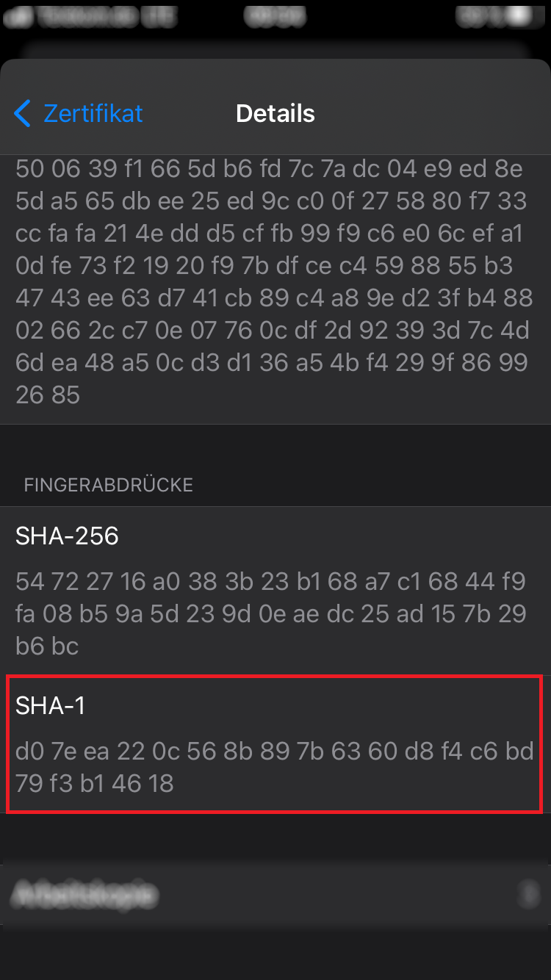Tap SHA-256 line starting fa 08 b5

pos(270,614)
